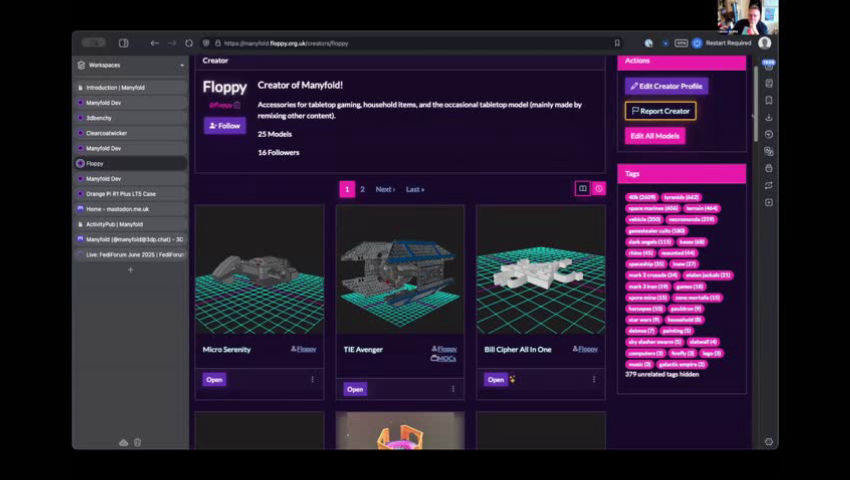The image size is (850, 480).
Task: Click the browser back arrow
Action: tap(154, 43)
